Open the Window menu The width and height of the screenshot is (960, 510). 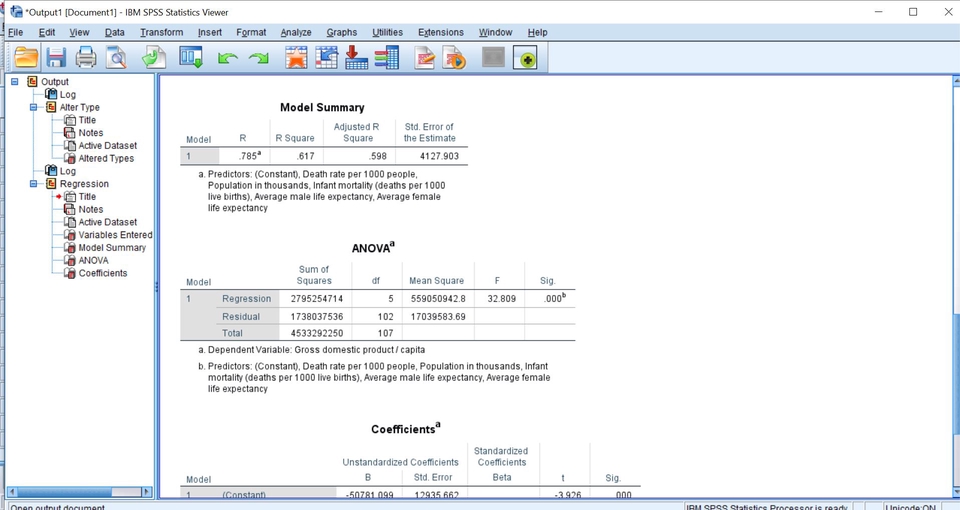tap(495, 32)
